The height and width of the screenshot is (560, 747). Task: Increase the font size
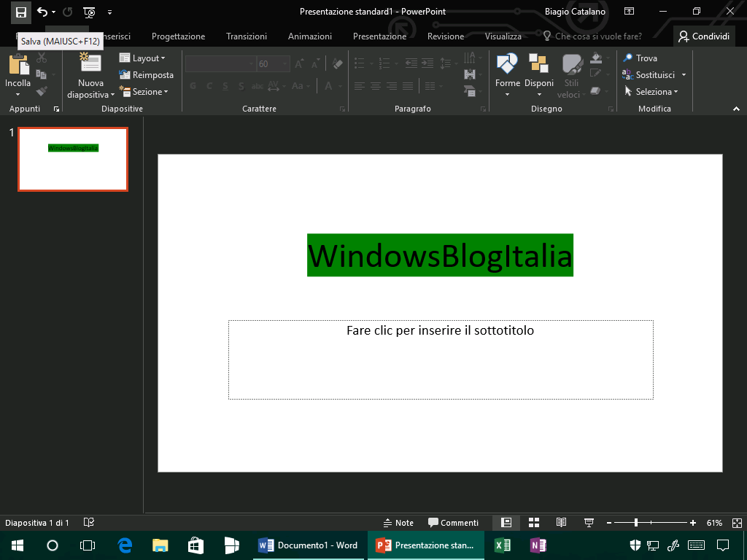[299, 64]
